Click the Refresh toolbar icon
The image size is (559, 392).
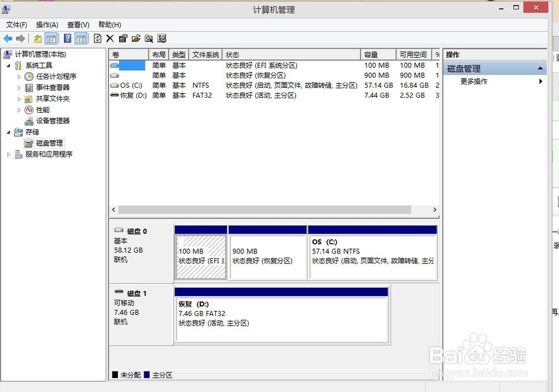pyautogui.click(x=97, y=39)
